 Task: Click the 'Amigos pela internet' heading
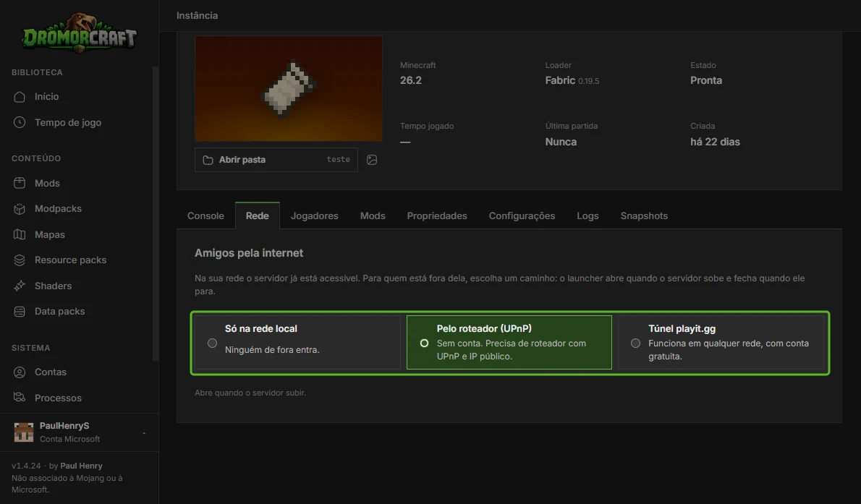point(249,253)
